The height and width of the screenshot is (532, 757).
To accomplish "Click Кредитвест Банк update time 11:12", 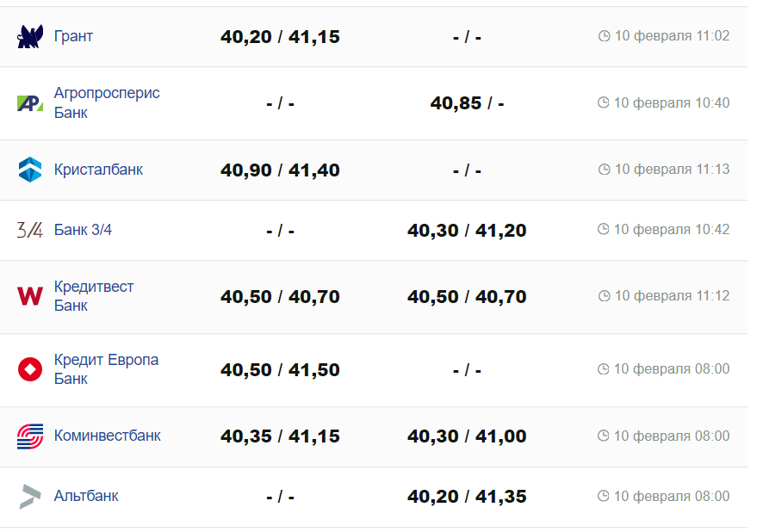I will coord(671,296).
